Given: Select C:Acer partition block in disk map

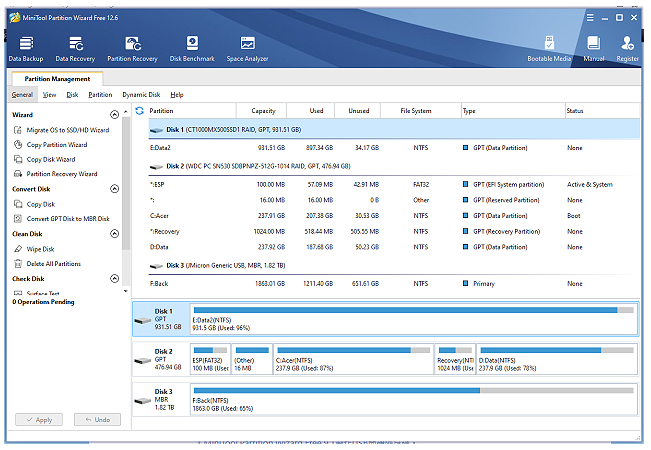Looking at the screenshot, I should point(353,359).
